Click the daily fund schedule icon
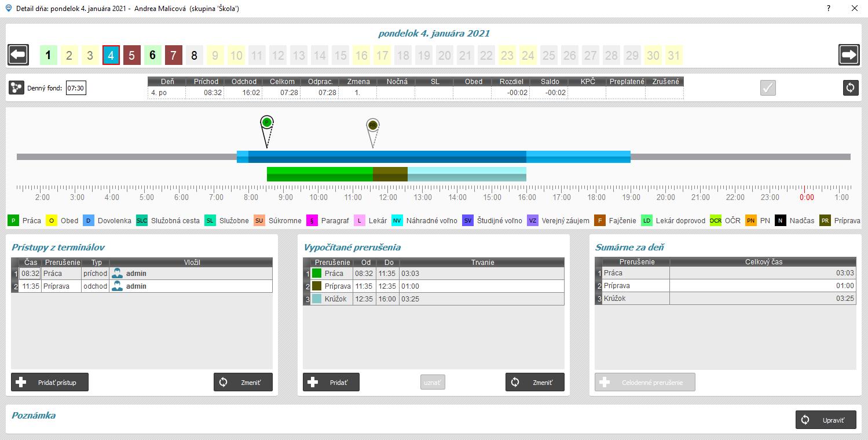The width and height of the screenshot is (868, 440). pyautogui.click(x=17, y=88)
